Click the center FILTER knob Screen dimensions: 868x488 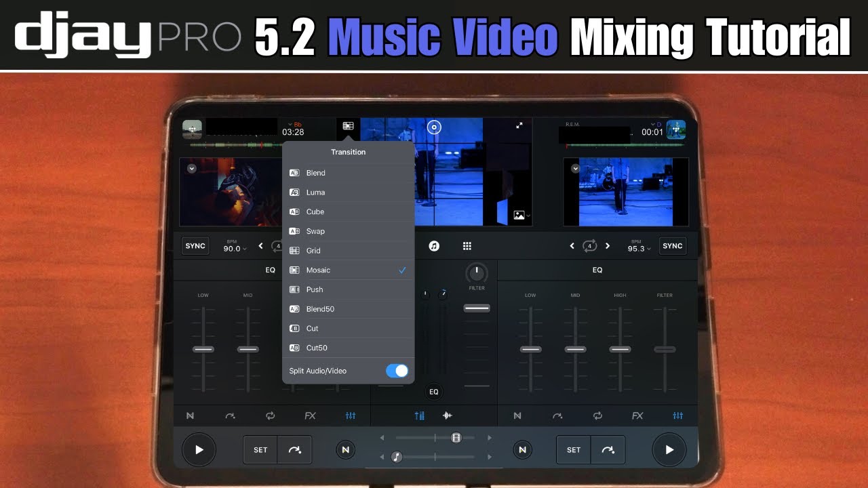click(x=477, y=273)
